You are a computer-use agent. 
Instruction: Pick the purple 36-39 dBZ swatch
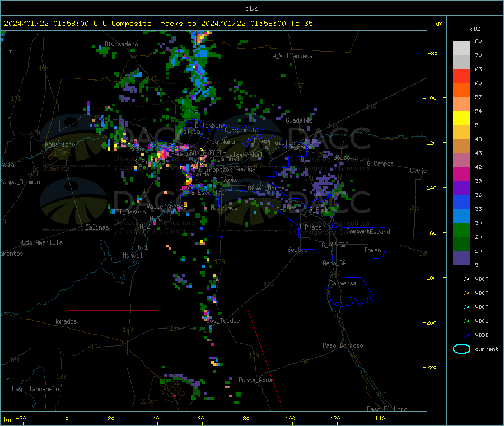pos(461,188)
